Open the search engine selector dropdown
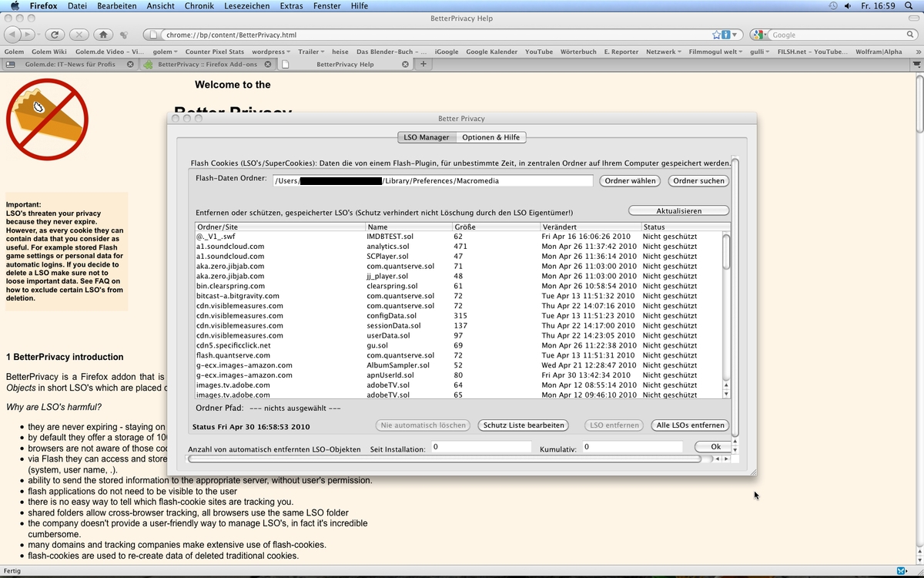 (x=760, y=35)
